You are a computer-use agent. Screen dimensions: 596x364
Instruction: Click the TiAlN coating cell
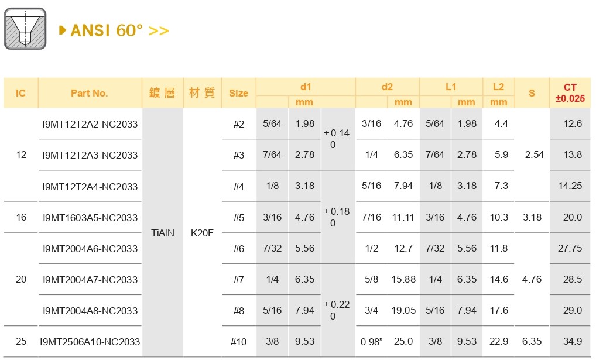click(x=163, y=233)
